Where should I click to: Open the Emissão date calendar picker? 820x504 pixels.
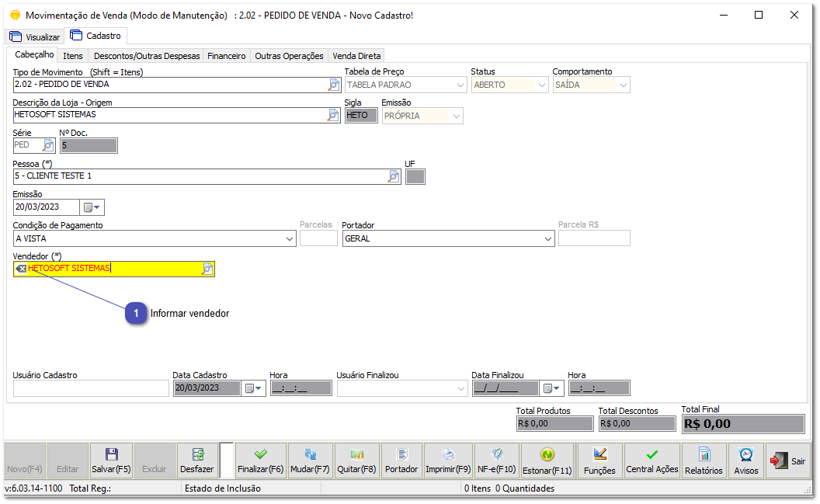(92, 207)
